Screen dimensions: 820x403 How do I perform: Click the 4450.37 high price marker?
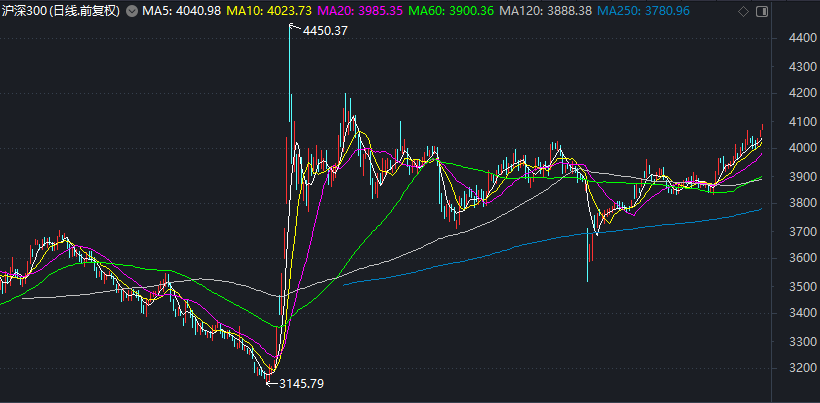point(325,31)
